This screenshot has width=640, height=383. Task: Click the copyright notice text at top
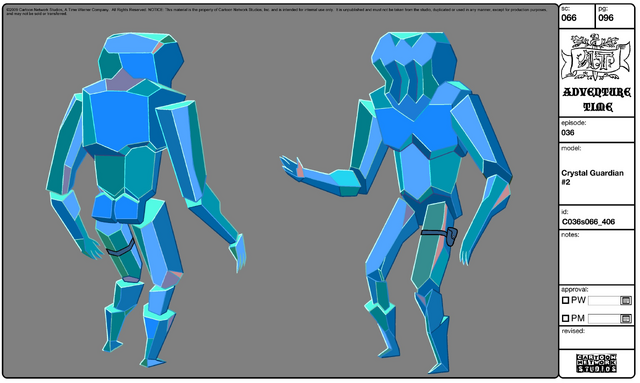pos(276,11)
